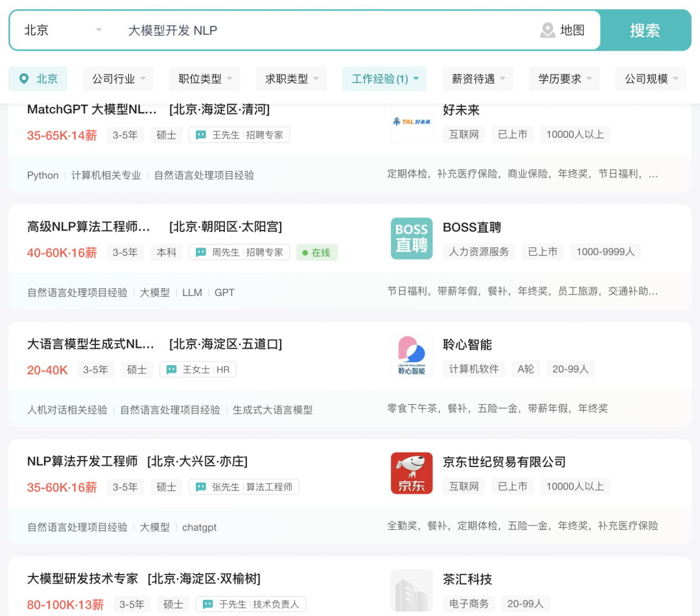Screen dimensions: 700x616
Task: Expand the 工作经验(1) filter
Action: coord(384,79)
